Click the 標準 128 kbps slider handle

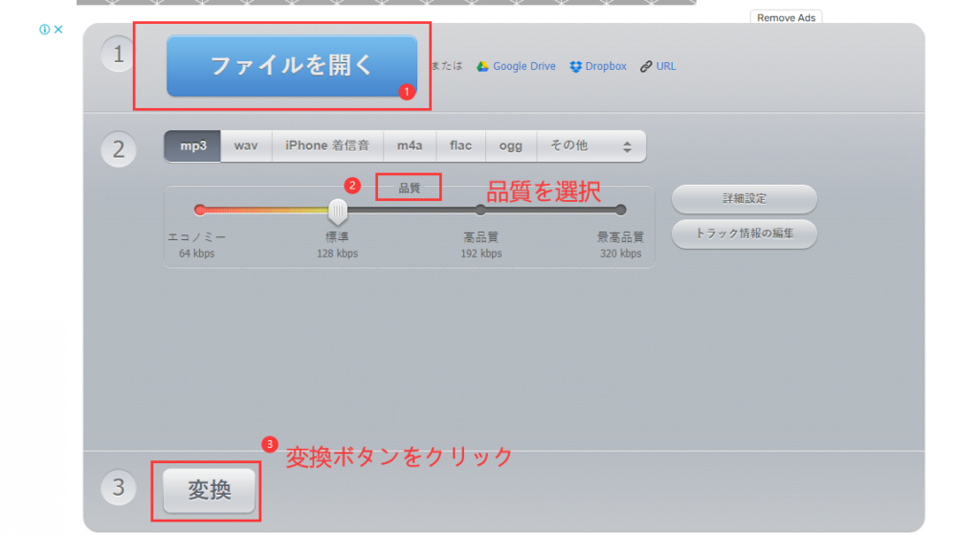click(x=338, y=210)
